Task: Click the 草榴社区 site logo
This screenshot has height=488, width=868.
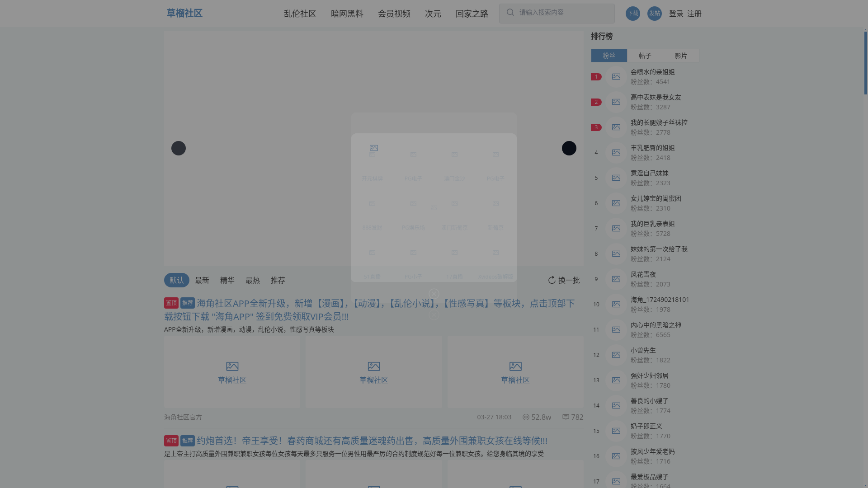Action: [184, 13]
